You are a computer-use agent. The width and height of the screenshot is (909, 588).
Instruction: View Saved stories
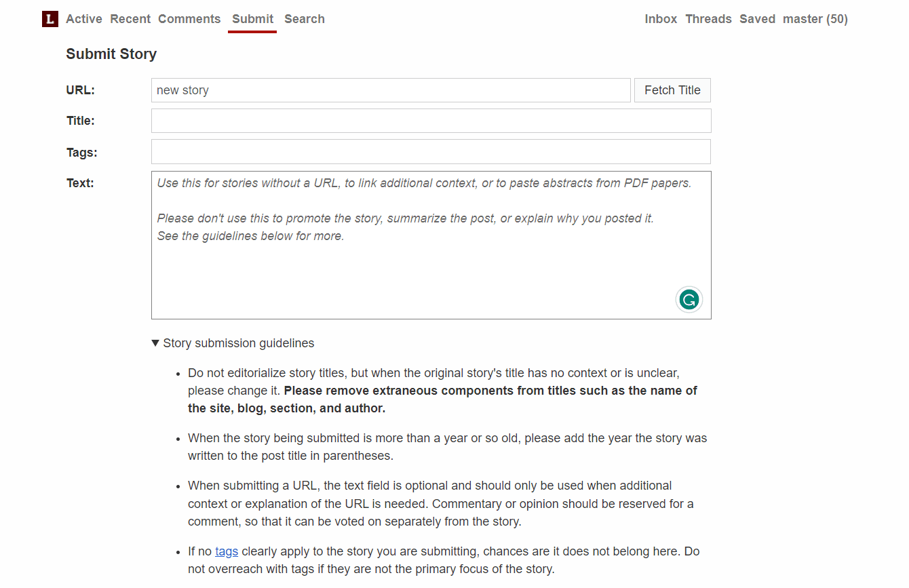coord(757,19)
